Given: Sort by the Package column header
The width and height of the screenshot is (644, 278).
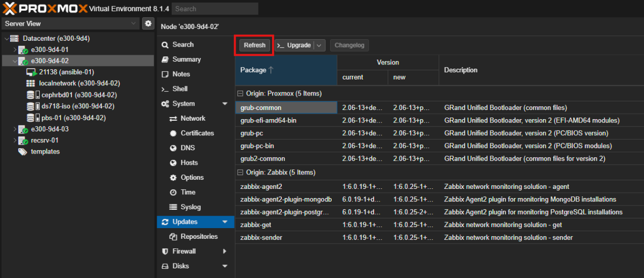Looking at the screenshot, I should (286, 70).
